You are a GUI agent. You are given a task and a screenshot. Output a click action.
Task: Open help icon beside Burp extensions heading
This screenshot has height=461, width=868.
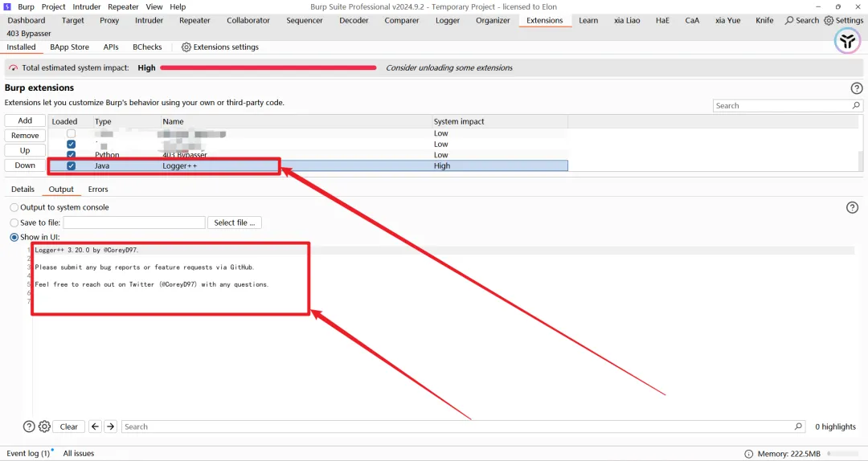click(857, 88)
